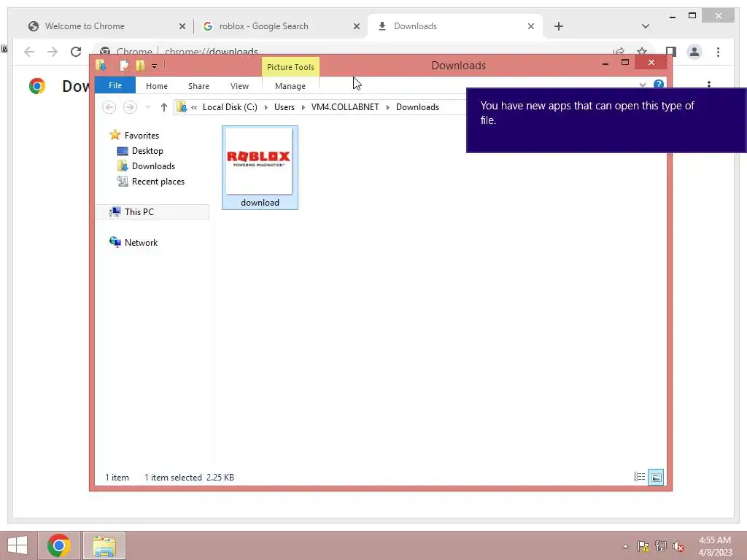Image resolution: width=747 pixels, height=560 pixels.
Task: Switch to Welcome to Chrome tab
Action: (x=85, y=26)
